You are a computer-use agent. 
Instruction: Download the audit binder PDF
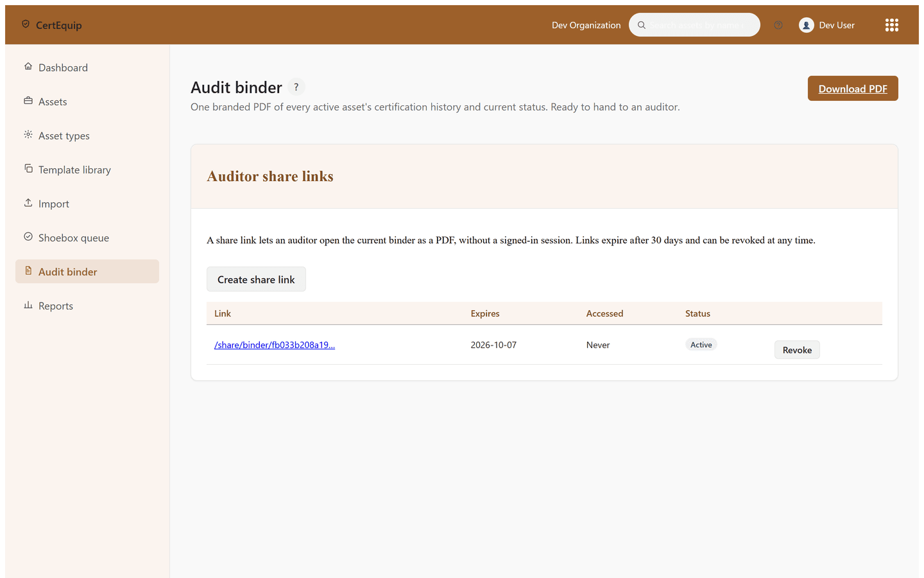tap(853, 89)
